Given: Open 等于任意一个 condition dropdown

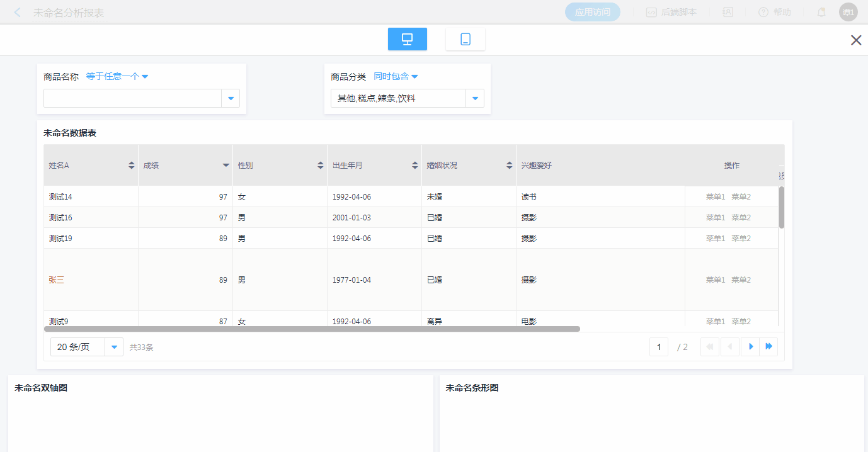Looking at the screenshot, I should tap(117, 77).
